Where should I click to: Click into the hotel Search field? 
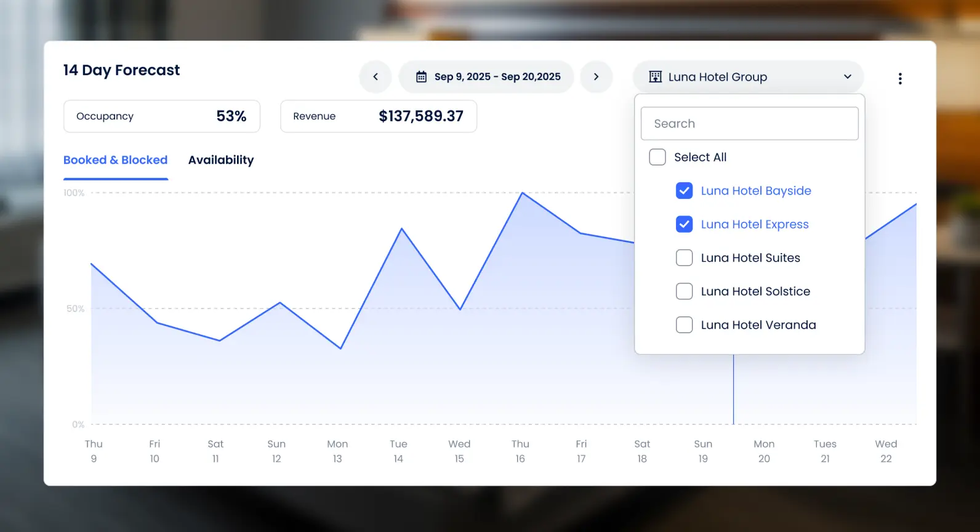point(749,124)
